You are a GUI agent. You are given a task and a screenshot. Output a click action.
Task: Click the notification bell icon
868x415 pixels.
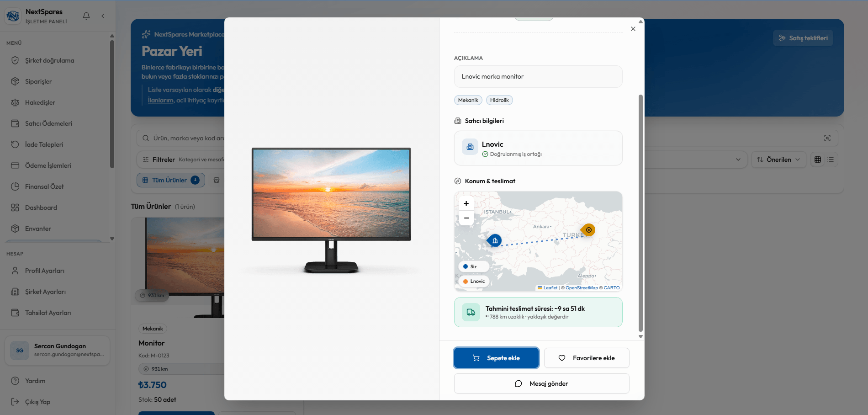click(x=86, y=16)
